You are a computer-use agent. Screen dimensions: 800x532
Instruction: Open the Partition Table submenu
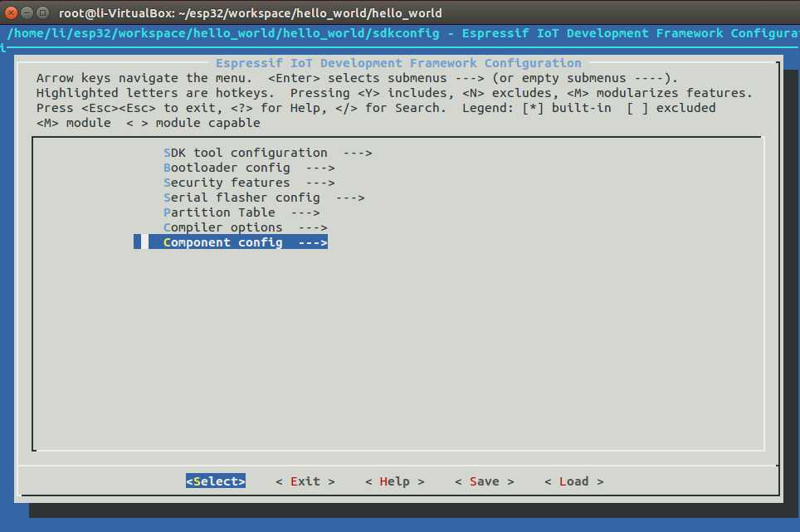click(x=241, y=212)
